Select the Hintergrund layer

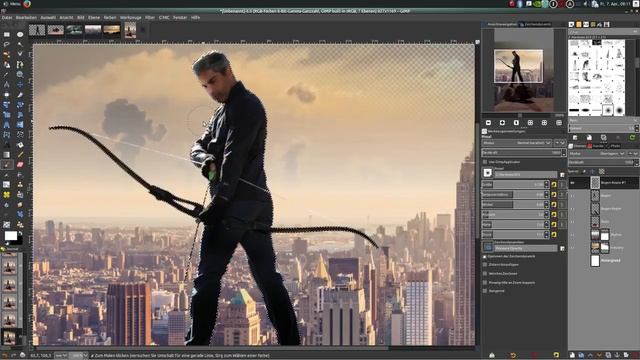click(x=603, y=260)
